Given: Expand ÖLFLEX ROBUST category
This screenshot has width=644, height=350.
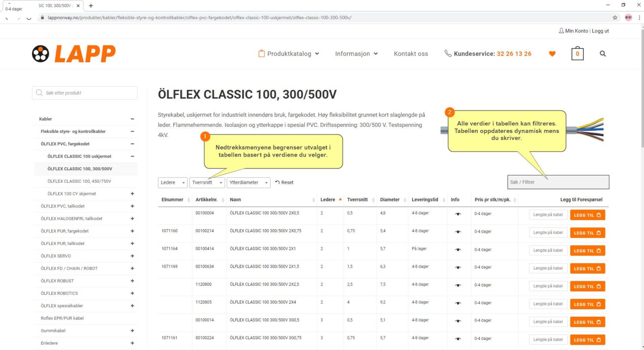Looking at the screenshot, I should tap(132, 281).
